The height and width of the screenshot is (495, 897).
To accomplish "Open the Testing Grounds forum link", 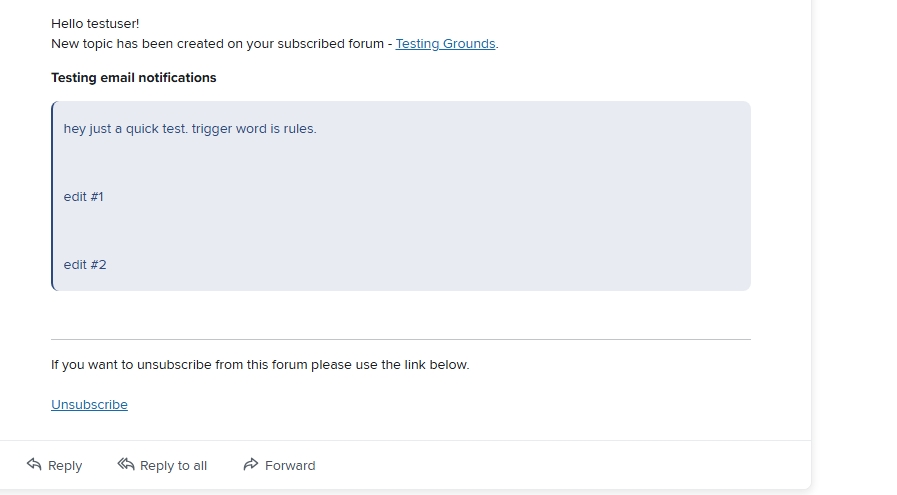I will [x=445, y=44].
